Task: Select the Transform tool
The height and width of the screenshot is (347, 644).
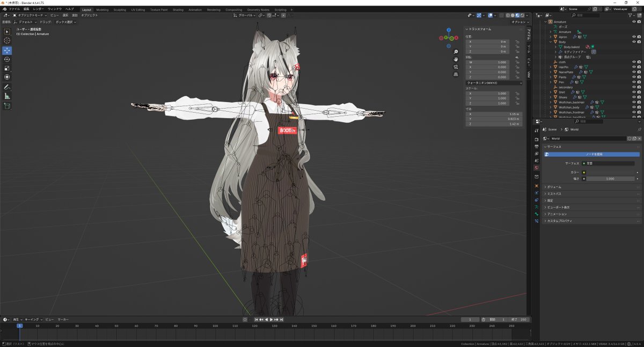Action: (x=7, y=77)
